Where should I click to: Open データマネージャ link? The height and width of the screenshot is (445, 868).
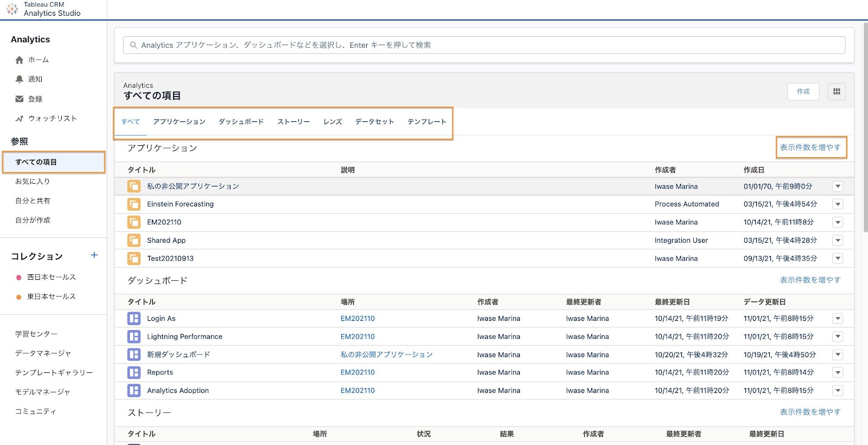[x=43, y=353]
